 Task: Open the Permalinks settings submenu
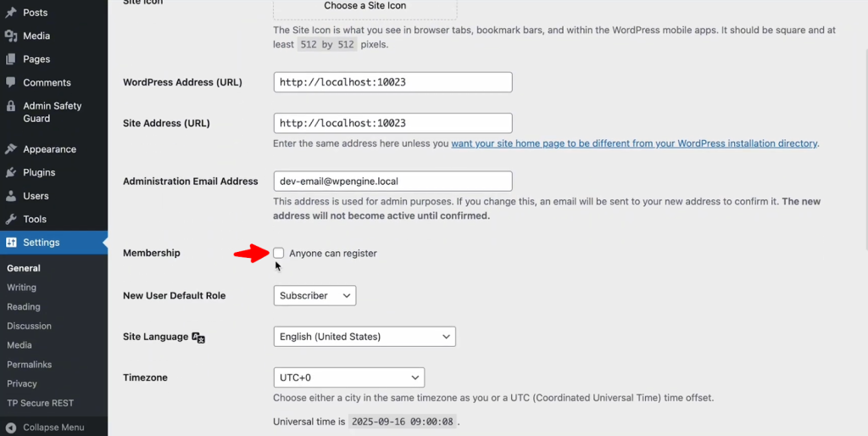tap(30, 365)
